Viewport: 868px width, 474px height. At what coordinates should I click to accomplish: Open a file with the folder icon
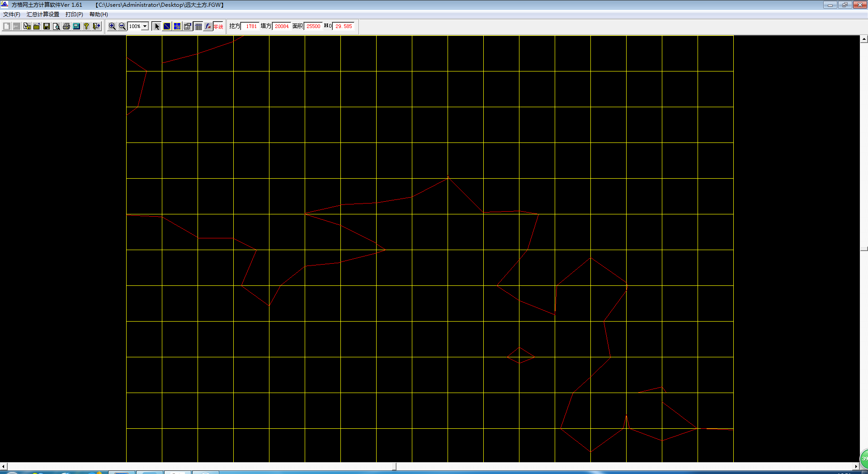click(37, 26)
